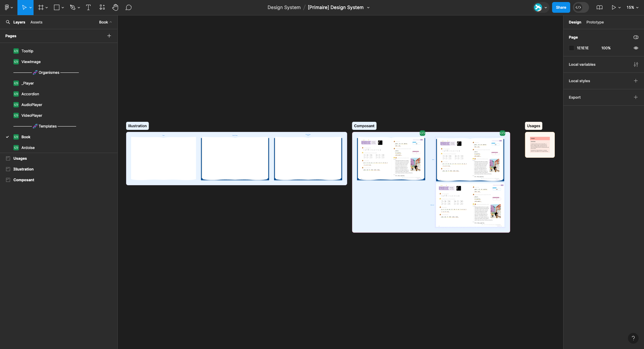
Task: Click the second green ready-for-dev badge
Action: 502,133
